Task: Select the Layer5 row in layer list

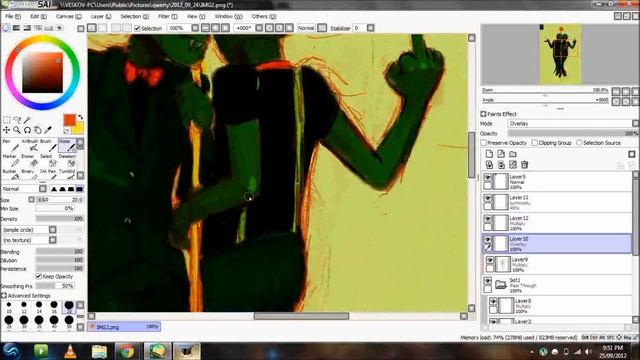Action: click(557, 182)
